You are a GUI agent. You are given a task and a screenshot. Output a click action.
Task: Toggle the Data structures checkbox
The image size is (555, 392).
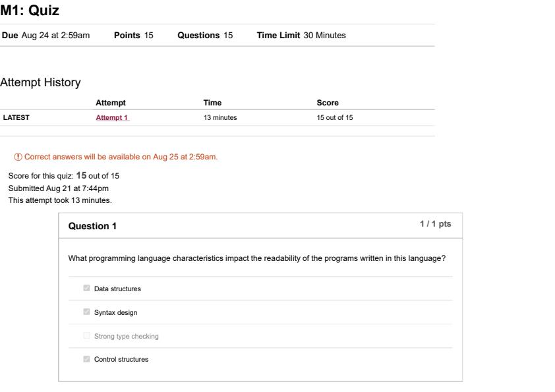pos(86,289)
